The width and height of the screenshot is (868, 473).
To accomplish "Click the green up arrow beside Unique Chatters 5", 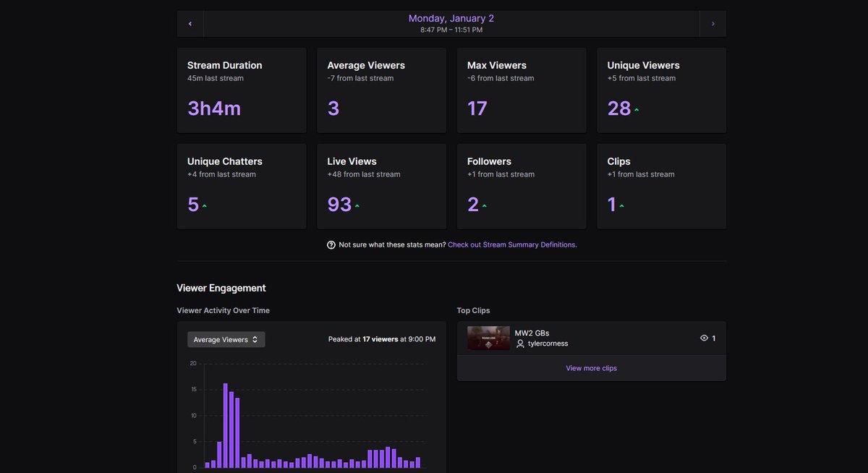I will 204,206.
